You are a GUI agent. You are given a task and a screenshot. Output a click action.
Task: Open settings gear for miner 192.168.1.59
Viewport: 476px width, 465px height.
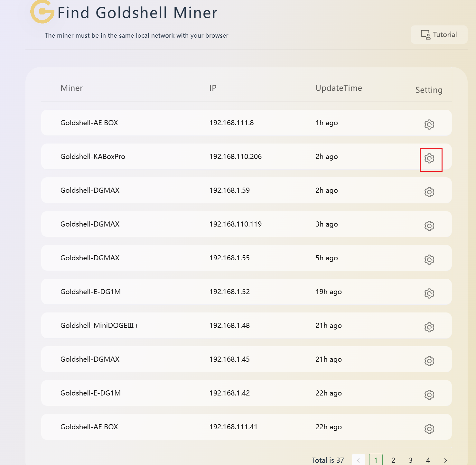(x=429, y=192)
